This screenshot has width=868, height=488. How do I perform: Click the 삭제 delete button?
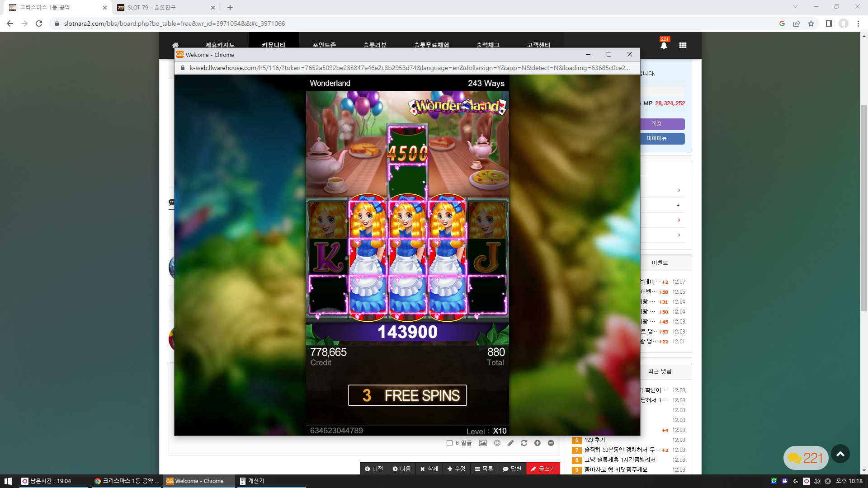coord(429,469)
